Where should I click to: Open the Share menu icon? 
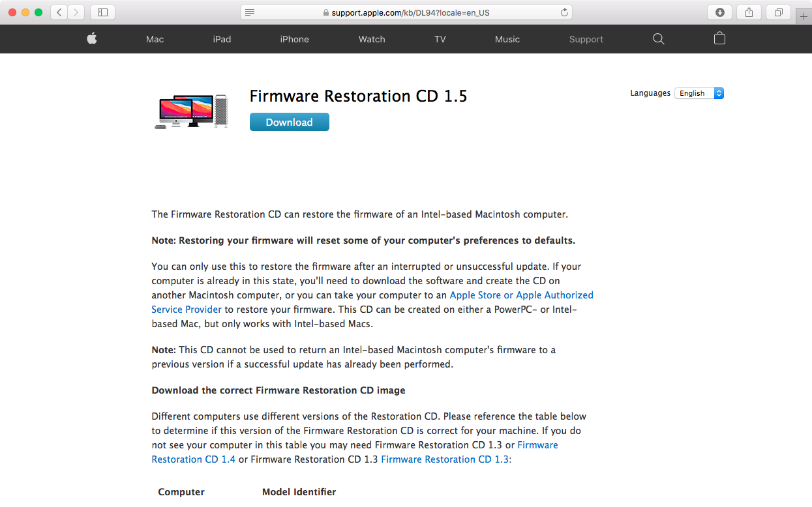[x=749, y=12]
